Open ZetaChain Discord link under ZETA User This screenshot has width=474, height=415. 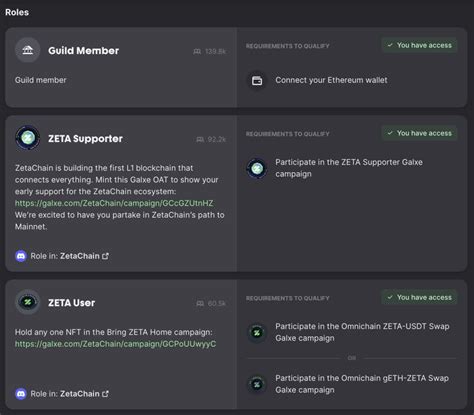coord(84,394)
